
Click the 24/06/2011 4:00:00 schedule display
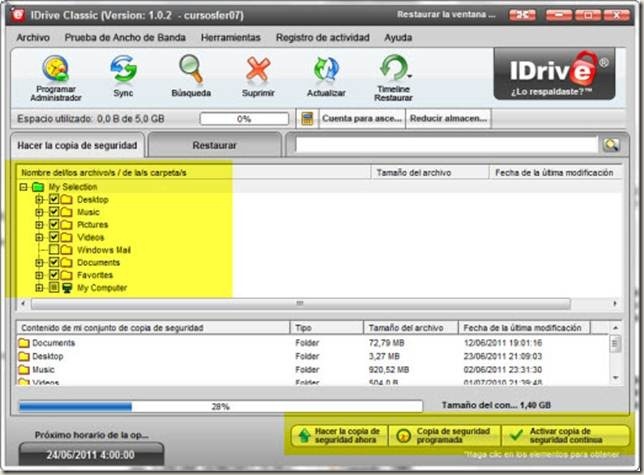coord(91,454)
